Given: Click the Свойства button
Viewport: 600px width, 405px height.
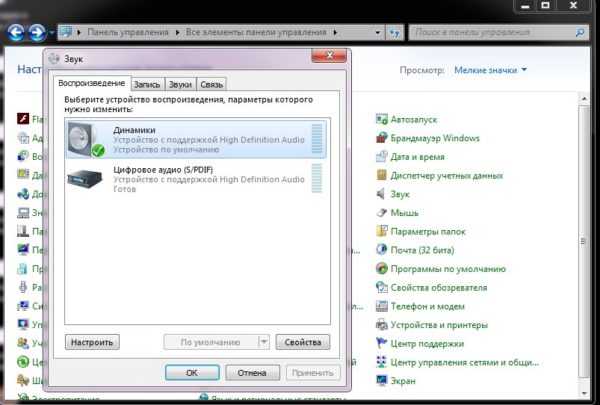Looking at the screenshot, I should (303, 342).
